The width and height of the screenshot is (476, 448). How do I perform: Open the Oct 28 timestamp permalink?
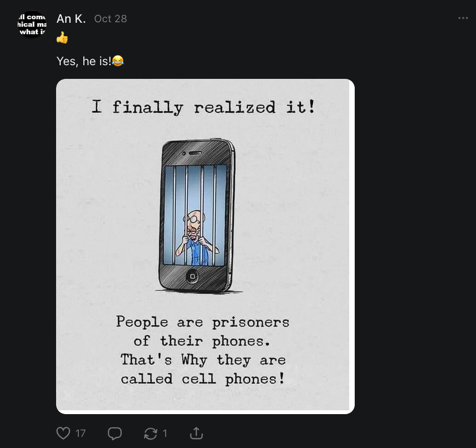[111, 19]
